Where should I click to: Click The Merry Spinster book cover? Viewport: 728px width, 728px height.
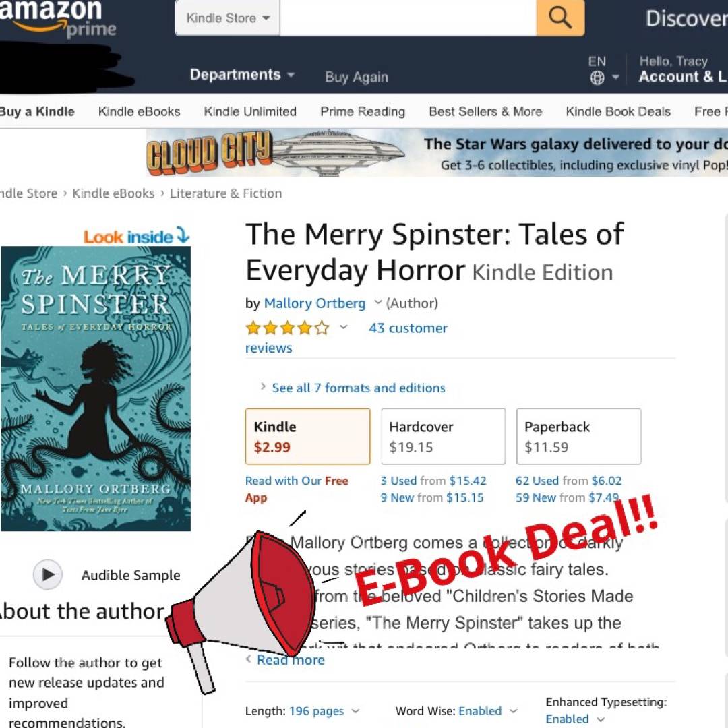pyautogui.click(x=96, y=389)
